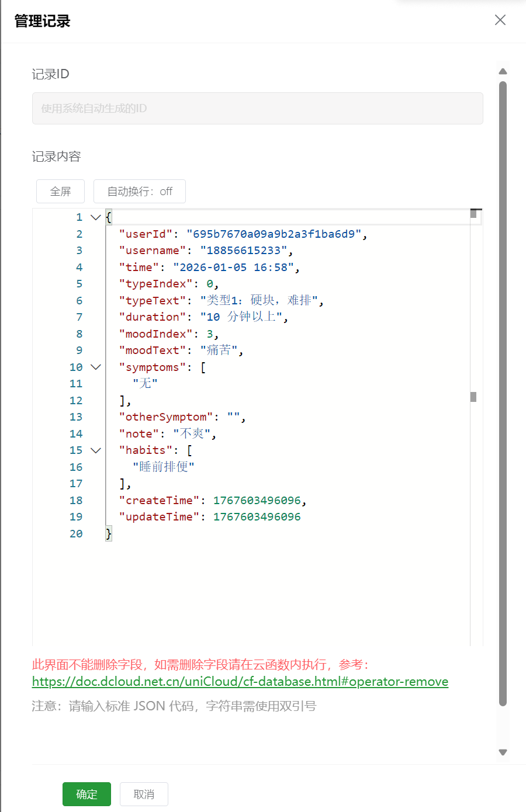Screen dimensions: 526x812
Task: Cancel with the 取消 button
Action: pos(144,794)
